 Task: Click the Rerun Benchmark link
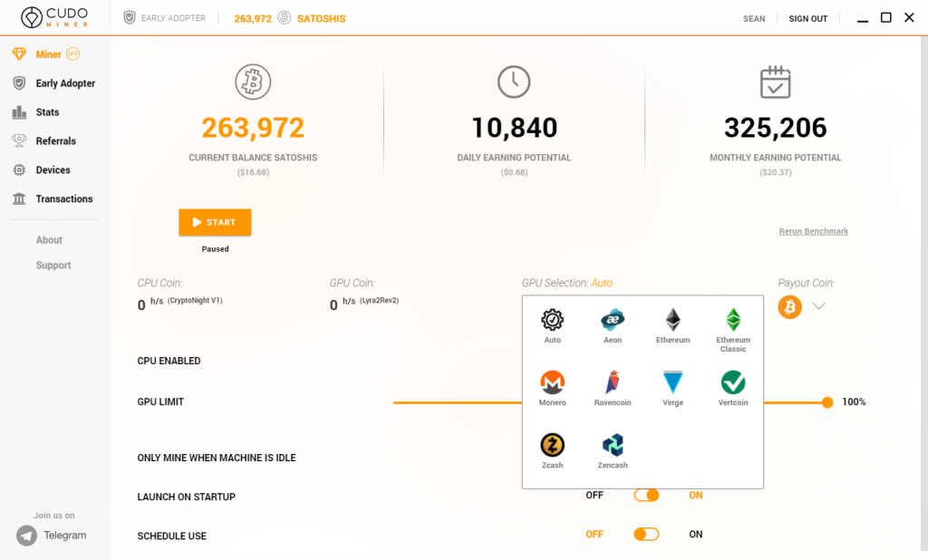pyautogui.click(x=813, y=231)
